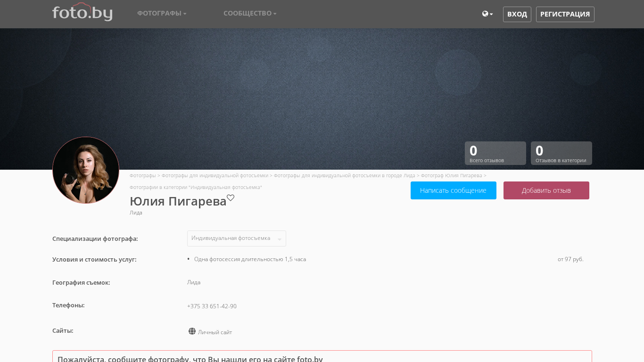Add Юлия Пигарева to favorites via heart icon
This screenshot has width=644, height=362.
point(231,198)
